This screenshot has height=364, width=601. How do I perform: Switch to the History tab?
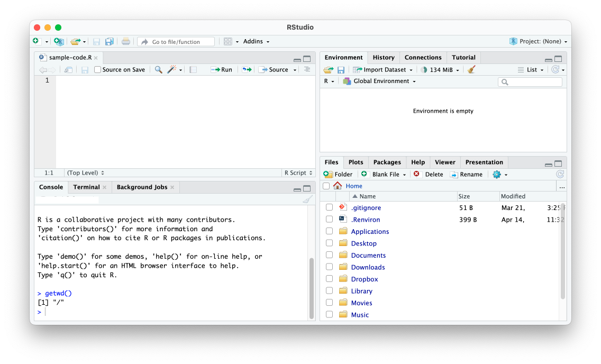click(x=383, y=57)
